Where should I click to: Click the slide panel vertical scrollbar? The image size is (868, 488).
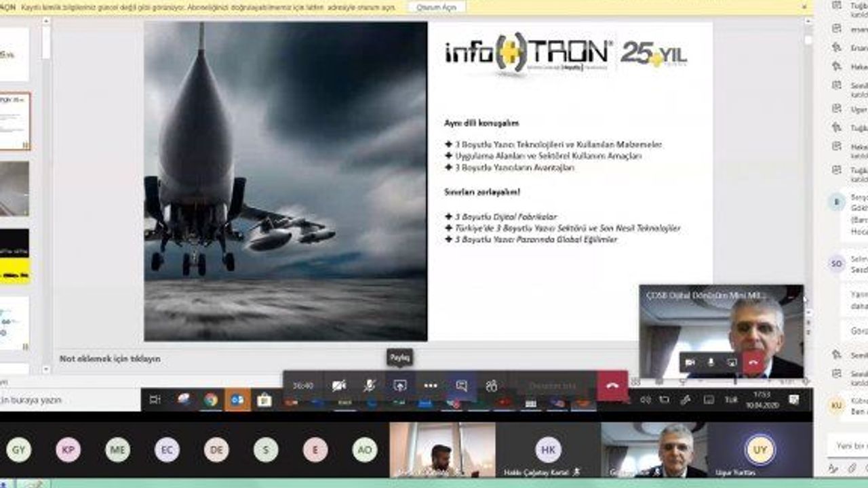46,197
